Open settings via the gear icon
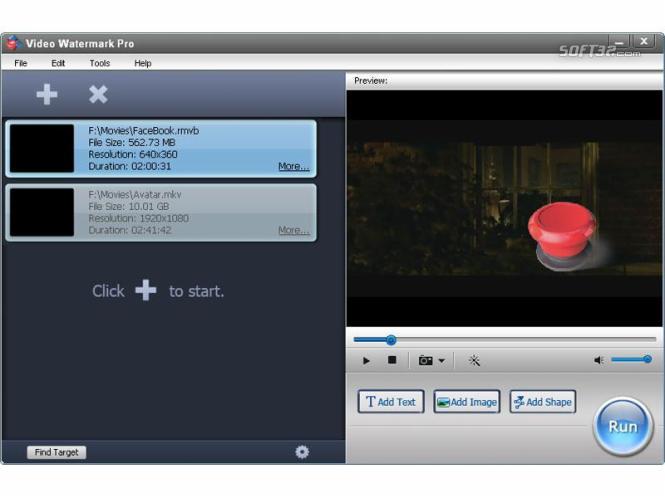This screenshot has height=498, width=665. coord(302,452)
